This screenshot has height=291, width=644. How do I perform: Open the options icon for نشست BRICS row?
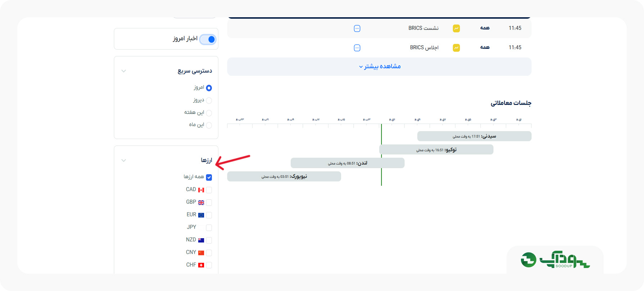click(x=357, y=28)
